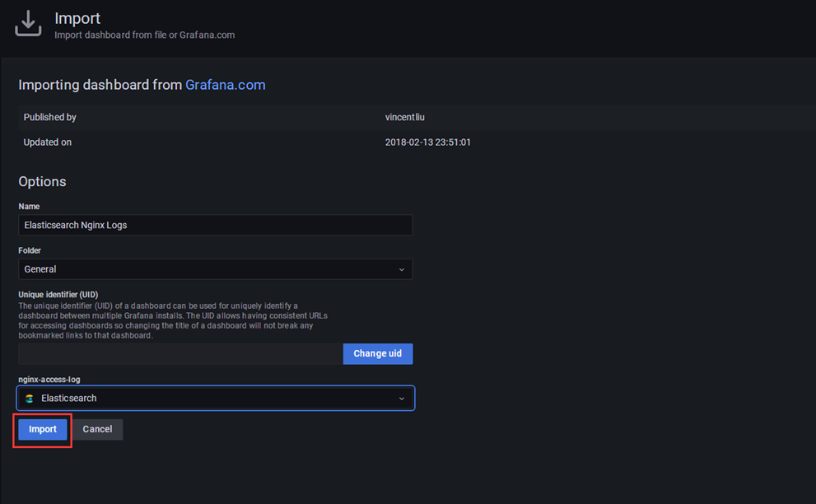
Task: Click the Change uid button
Action: (x=378, y=353)
